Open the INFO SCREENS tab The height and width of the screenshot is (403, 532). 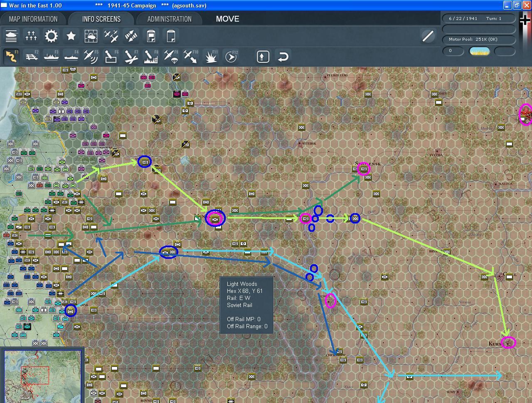click(101, 19)
